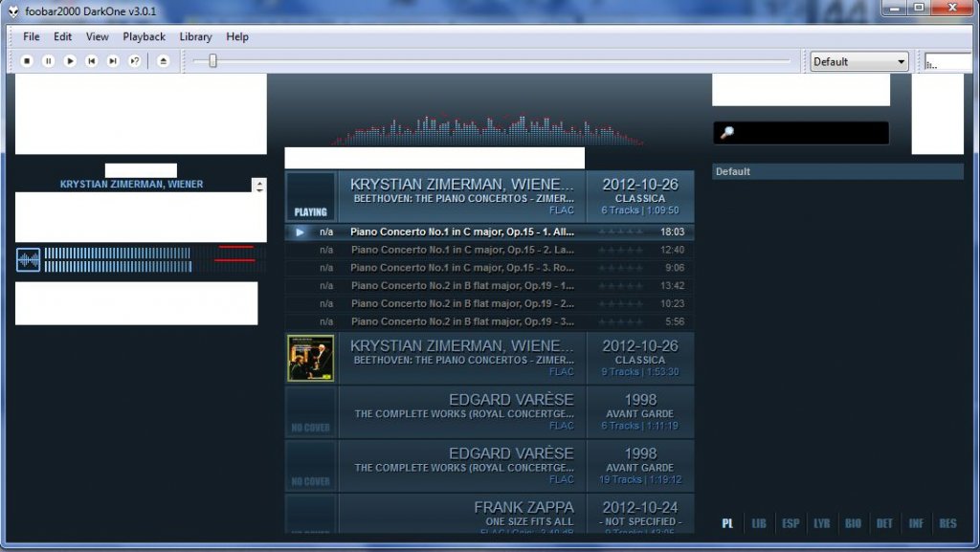
Task: Open the Library menu
Action: pos(195,37)
